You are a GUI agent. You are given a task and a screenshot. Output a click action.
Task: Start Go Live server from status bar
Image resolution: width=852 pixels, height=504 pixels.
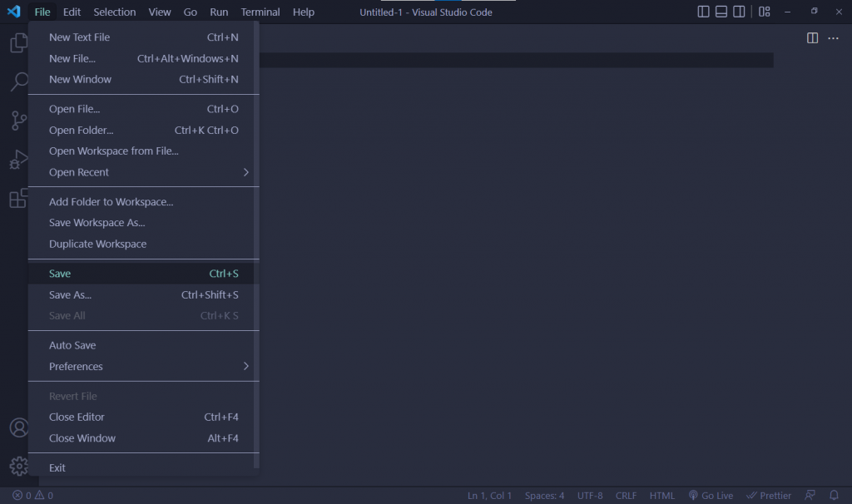coord(711,496)
